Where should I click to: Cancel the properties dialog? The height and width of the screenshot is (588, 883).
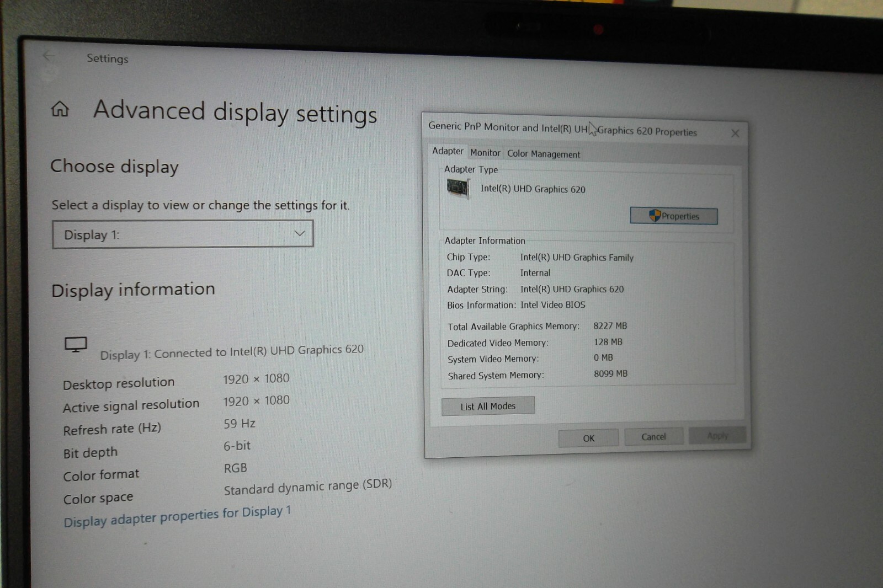653,437
